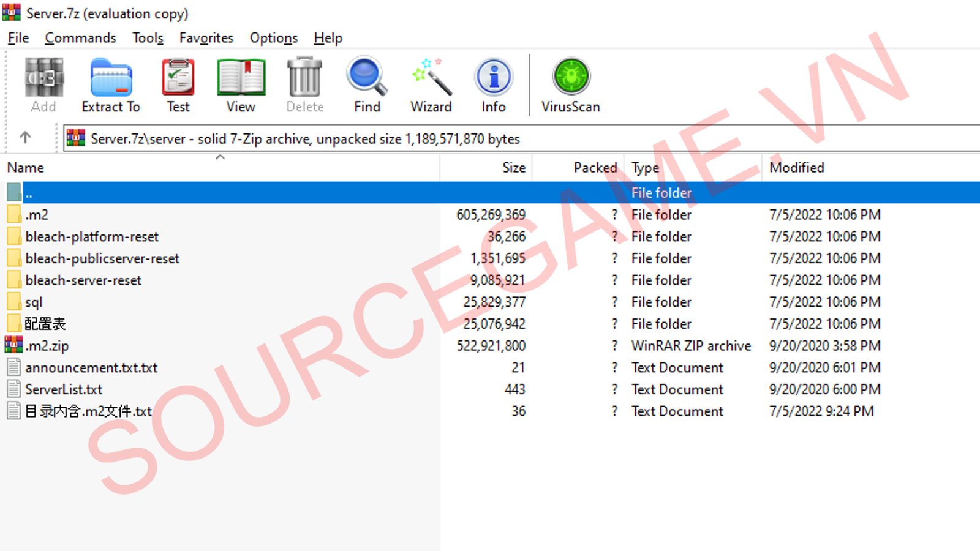Select the .m2.zip archive file

pos(47,346)
